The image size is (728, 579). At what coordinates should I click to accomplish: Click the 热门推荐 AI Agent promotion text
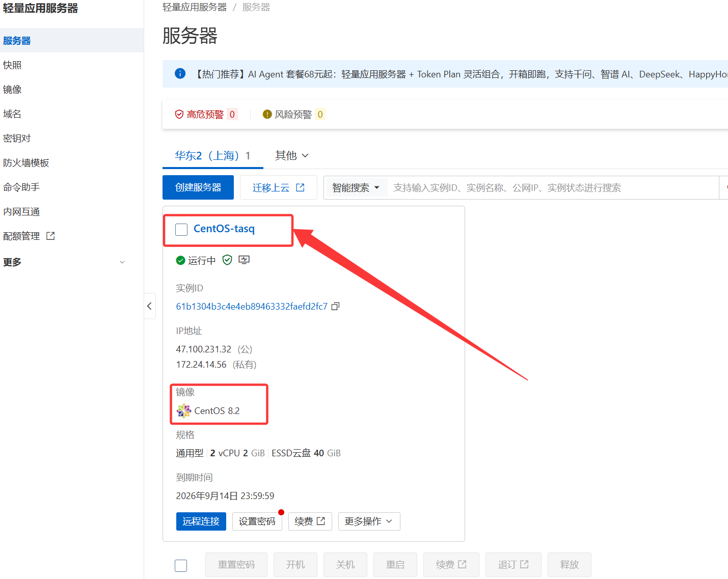tap(460, 74)
